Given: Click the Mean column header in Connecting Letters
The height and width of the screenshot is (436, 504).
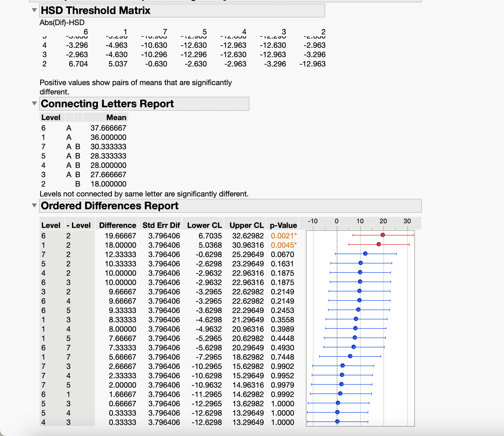Looking at the screenshot, I should coord(116,117).
